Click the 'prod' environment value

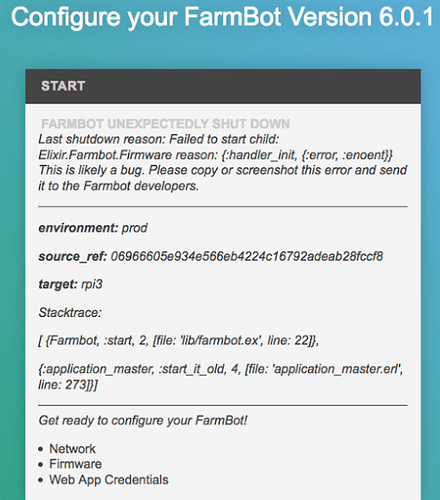coord(134,228)
